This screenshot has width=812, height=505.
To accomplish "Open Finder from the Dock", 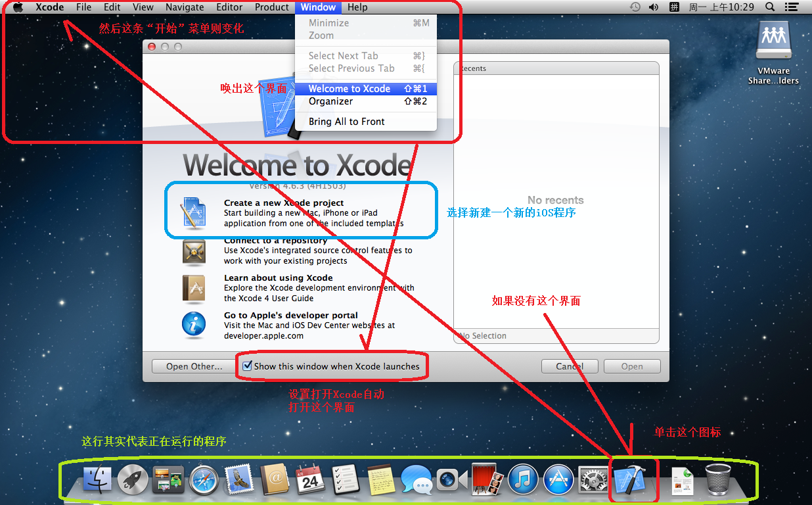I will [98, 480].
